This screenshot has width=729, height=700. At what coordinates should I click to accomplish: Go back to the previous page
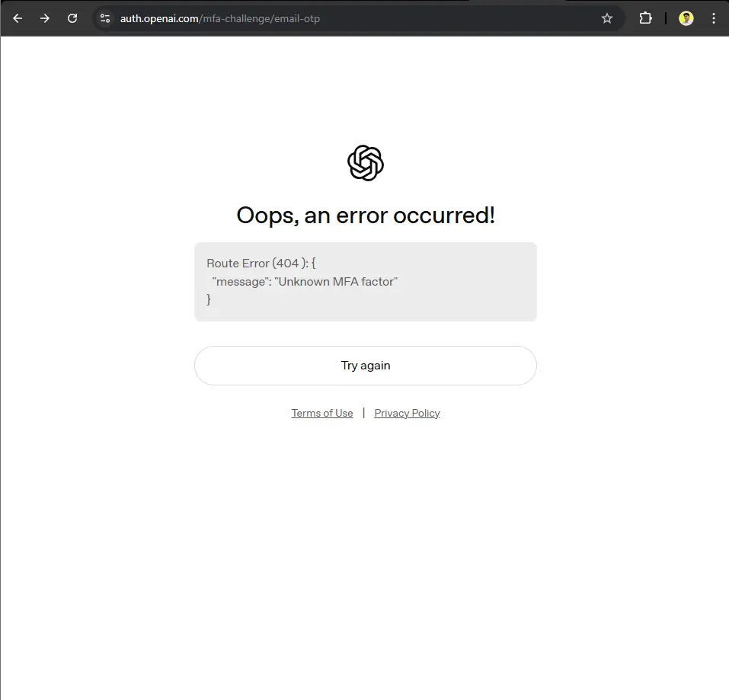click(x=18, y=18)
